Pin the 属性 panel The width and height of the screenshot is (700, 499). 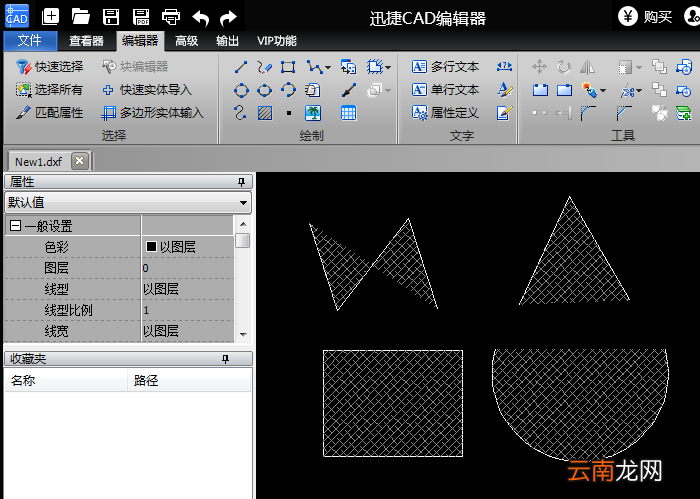[242, 182]
